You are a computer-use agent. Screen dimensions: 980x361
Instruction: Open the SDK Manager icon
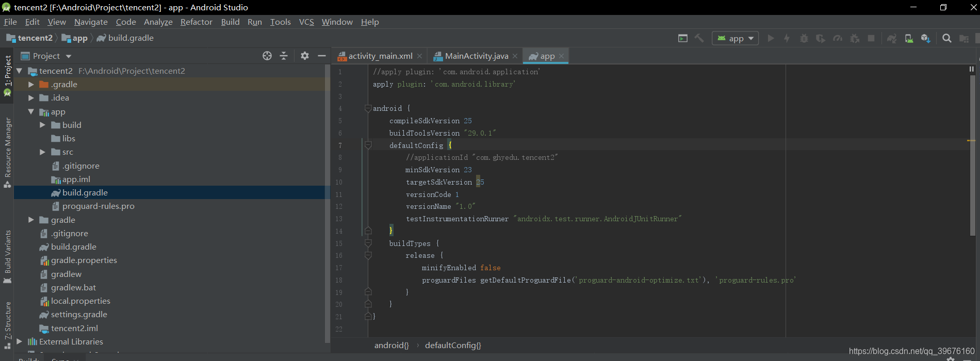tap(925, 38)
